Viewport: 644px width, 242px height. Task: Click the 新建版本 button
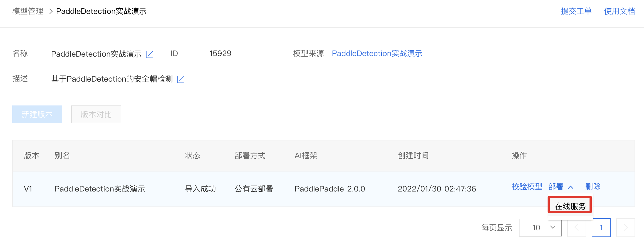[x=37, y=114]
